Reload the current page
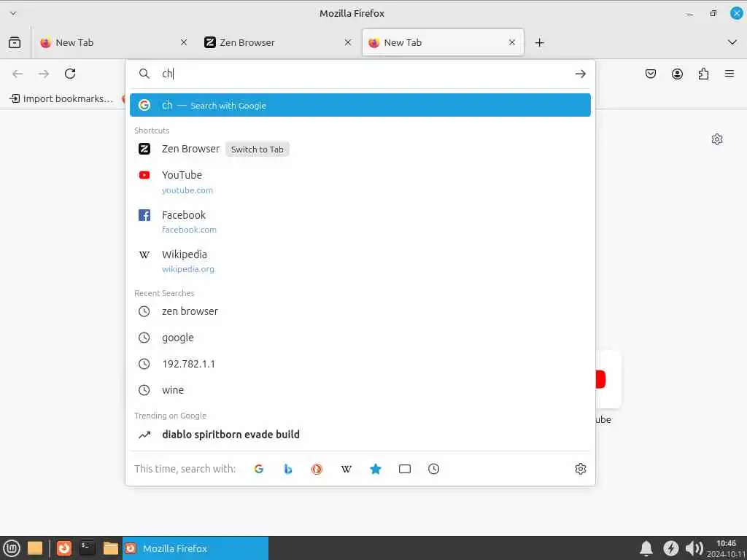The image size is (747, 560). click(x=70, y=74)
